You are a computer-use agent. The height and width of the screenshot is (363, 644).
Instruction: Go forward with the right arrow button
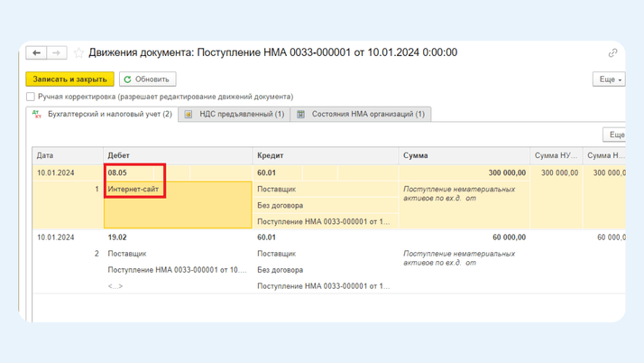(x=57, y=52)
